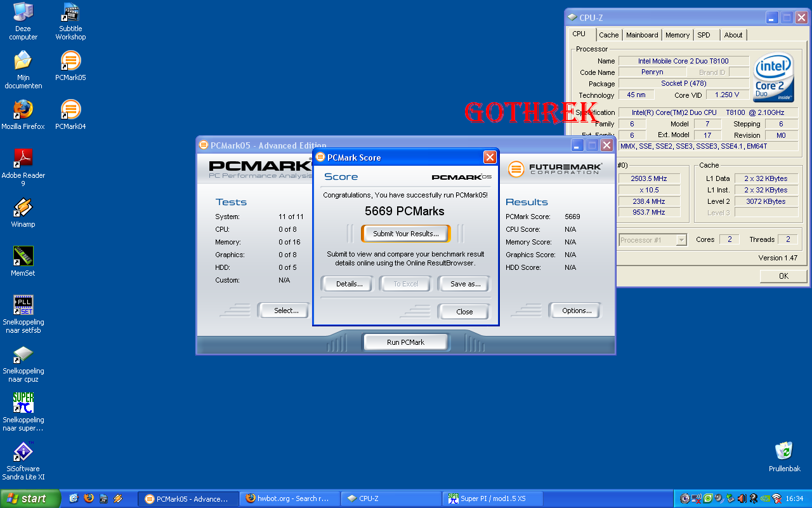Image resolution: width=812 pixels, height=508 pixels.
Task: Close the PCMark Score dialog with X
Action: point(490,157)
